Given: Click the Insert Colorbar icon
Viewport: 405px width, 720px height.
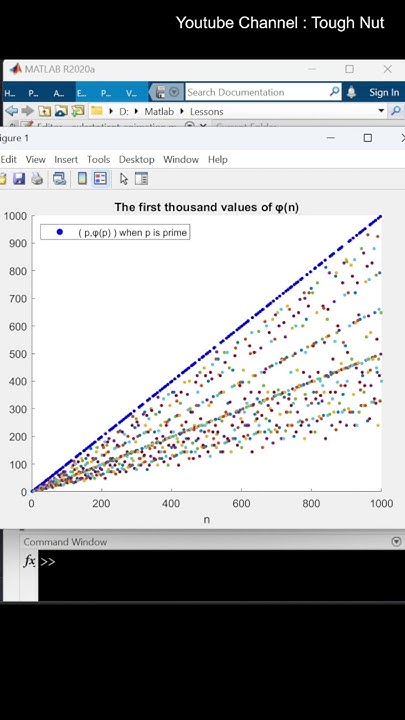Looking at the screenshot, I should point(82,179).
